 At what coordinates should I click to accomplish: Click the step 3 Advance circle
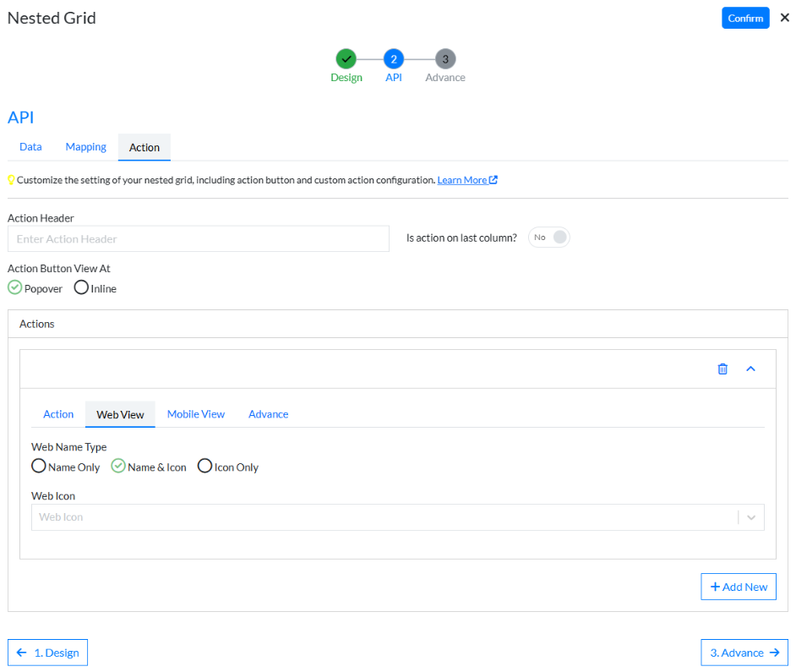[445, 59]
